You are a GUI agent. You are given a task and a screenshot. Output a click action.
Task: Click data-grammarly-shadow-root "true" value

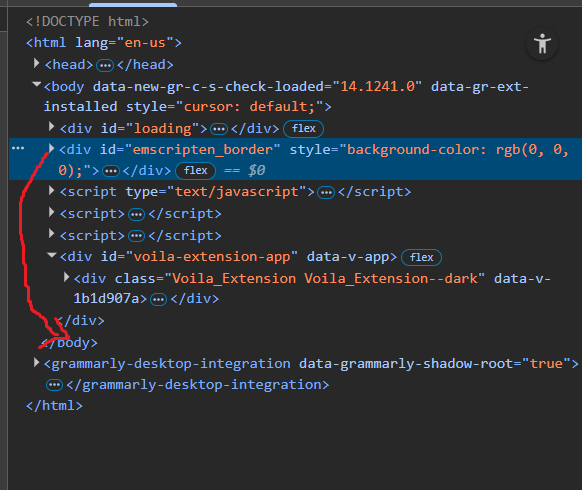[x=546, y=363]
